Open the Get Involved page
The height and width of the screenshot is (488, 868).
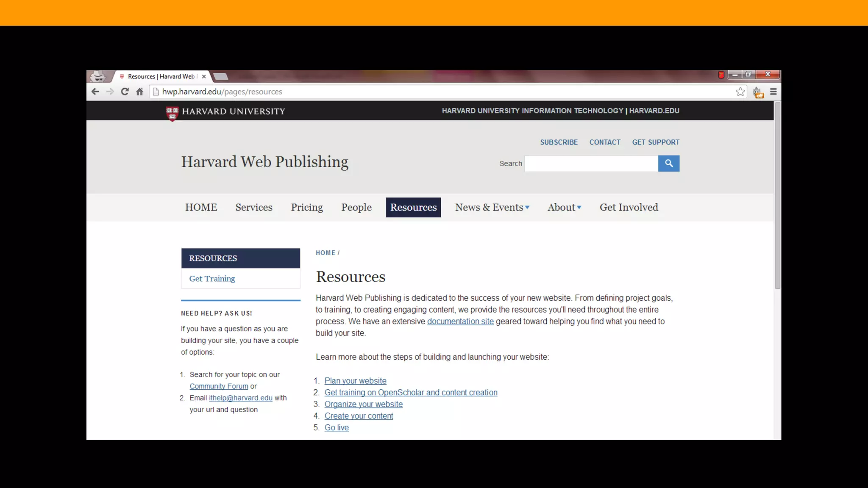point(629,207)
